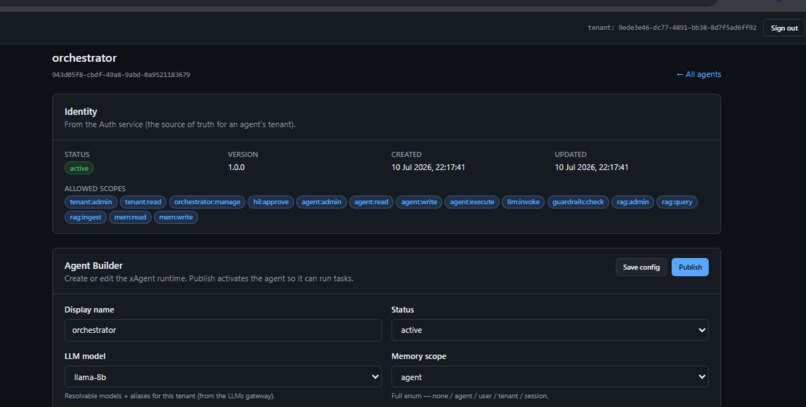Click the tenant ID in header
This screenshot has width=806, height=407.
pos(687,28)
